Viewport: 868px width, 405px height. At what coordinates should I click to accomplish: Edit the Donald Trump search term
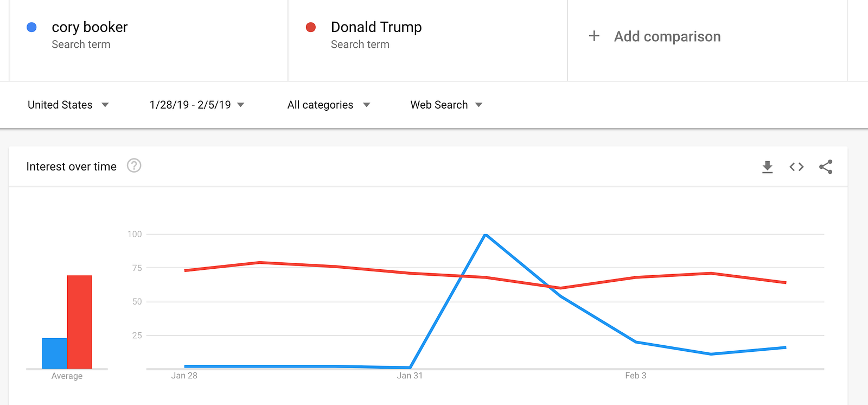click(376, 27)
